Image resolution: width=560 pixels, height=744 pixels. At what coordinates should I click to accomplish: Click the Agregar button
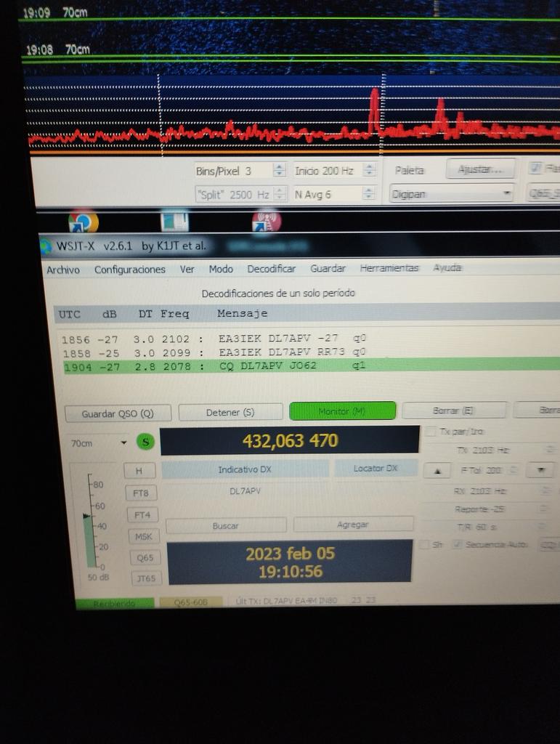point(353,525)
